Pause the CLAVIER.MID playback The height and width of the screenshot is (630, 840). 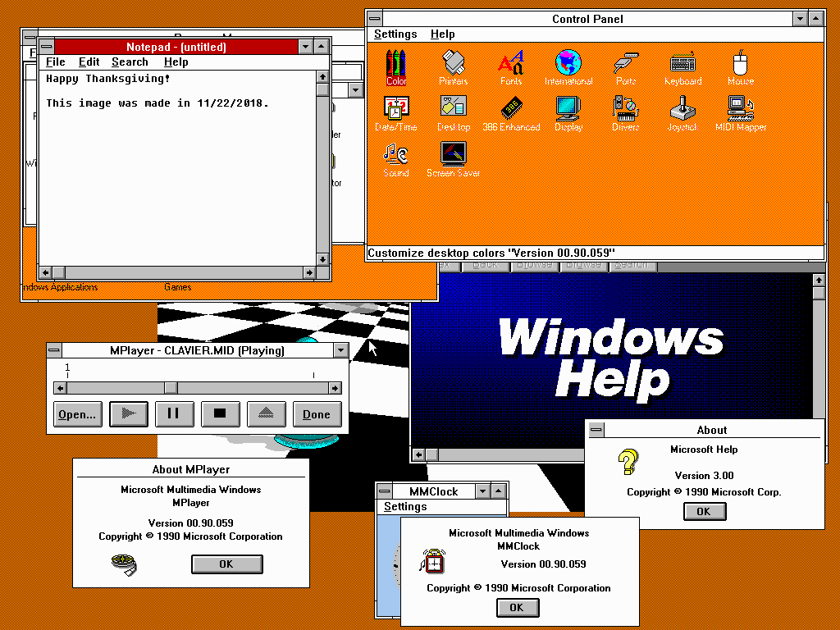pos(174,414)
